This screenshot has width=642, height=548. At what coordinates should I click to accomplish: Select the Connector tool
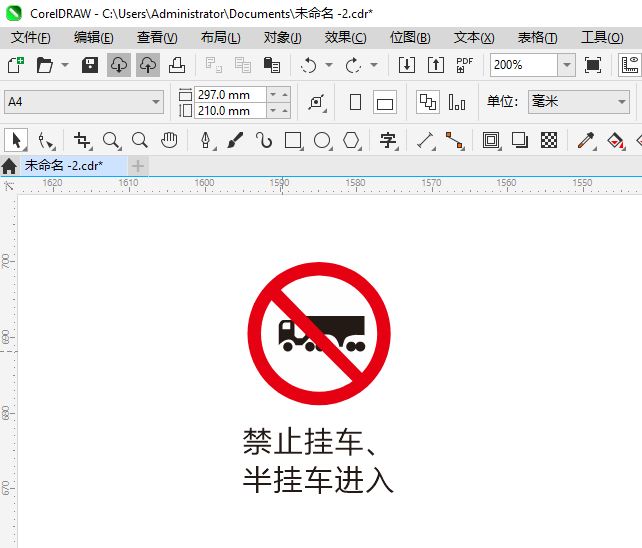[x=454, y=140]
